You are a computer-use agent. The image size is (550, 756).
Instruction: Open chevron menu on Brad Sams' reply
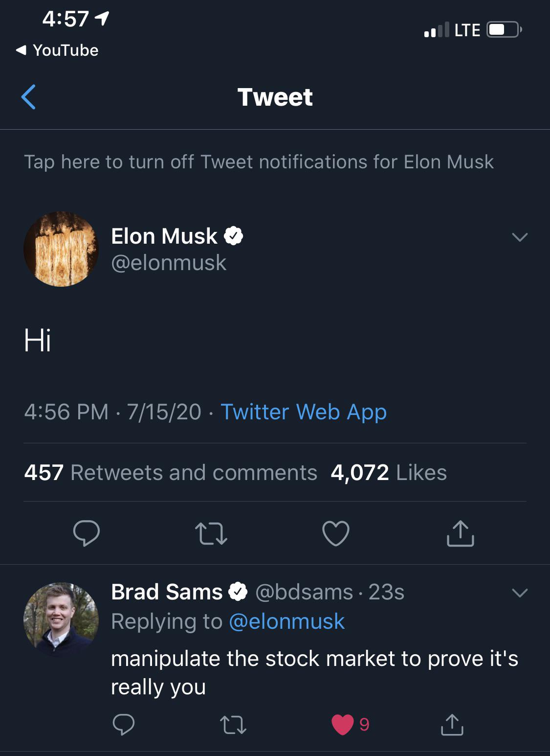pos(520,593)
